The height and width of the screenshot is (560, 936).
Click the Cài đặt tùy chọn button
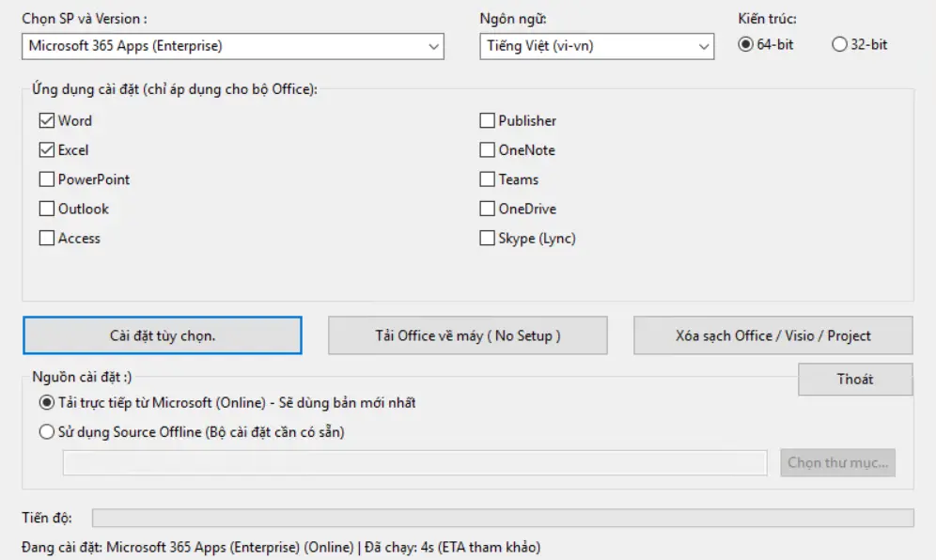click(x=163, y=335)
